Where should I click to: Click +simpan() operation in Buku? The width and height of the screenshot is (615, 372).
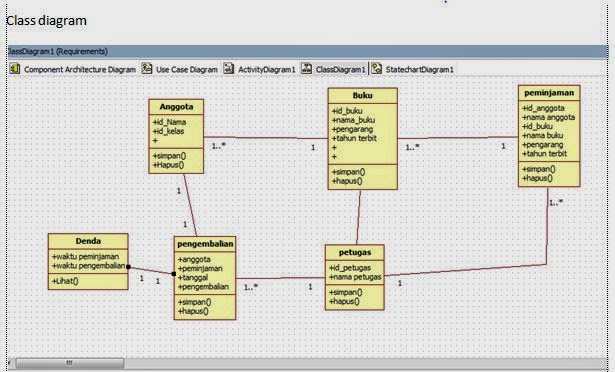348,172
